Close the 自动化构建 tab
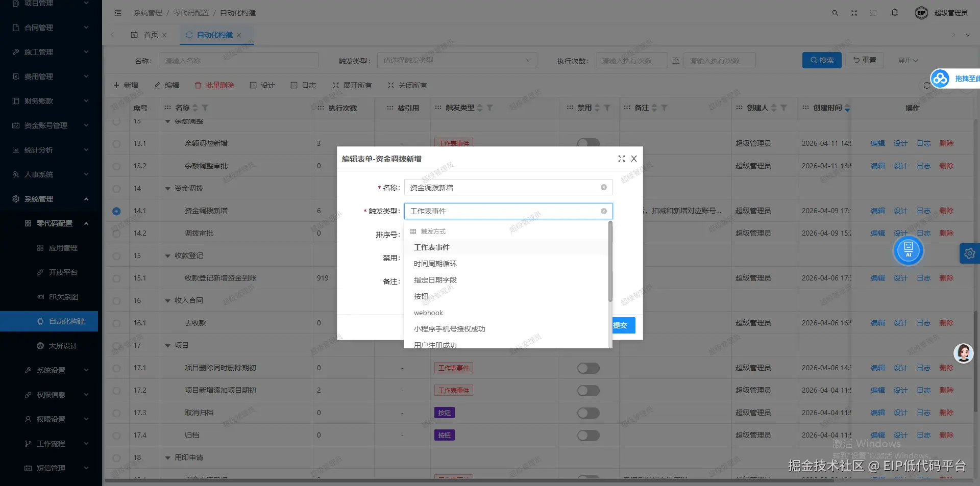Image resolution: width=980 pixels, height=486 pixels. (239, 35)
